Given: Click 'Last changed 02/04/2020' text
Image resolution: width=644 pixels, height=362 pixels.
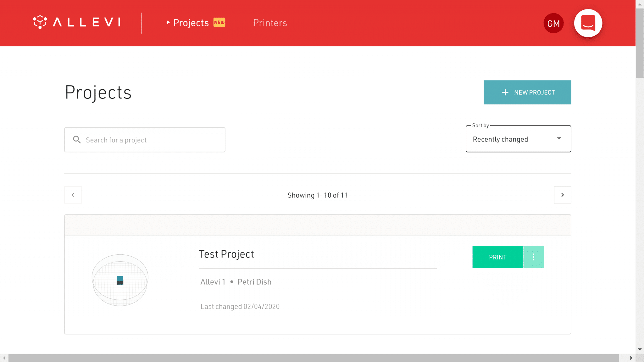Looking at the screenshot, I should (x=240, y=307).
